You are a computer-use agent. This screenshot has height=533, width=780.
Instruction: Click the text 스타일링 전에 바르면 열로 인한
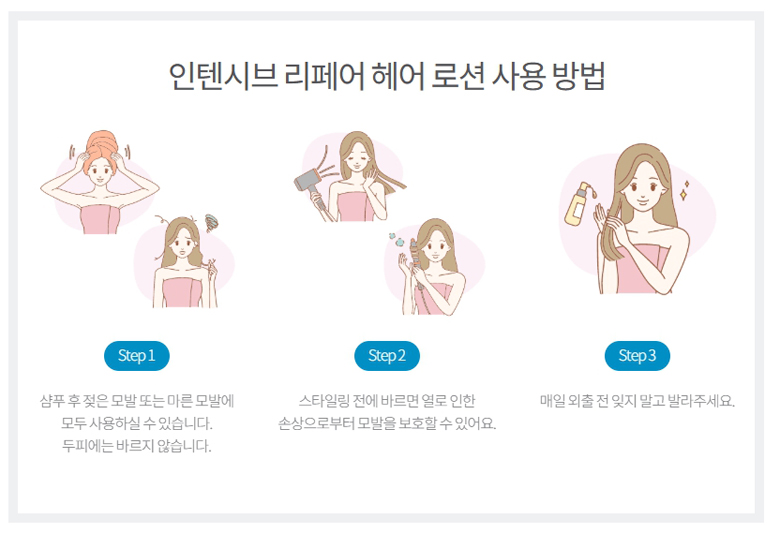click(387, 401)
